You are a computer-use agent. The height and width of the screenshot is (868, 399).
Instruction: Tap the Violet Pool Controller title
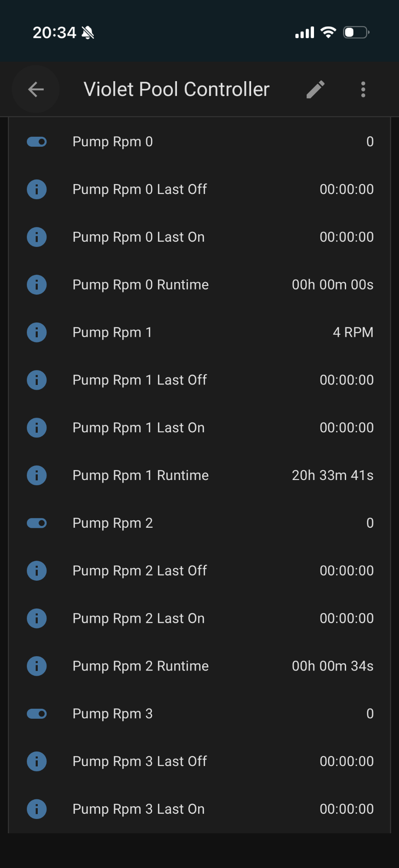[177, 89]
